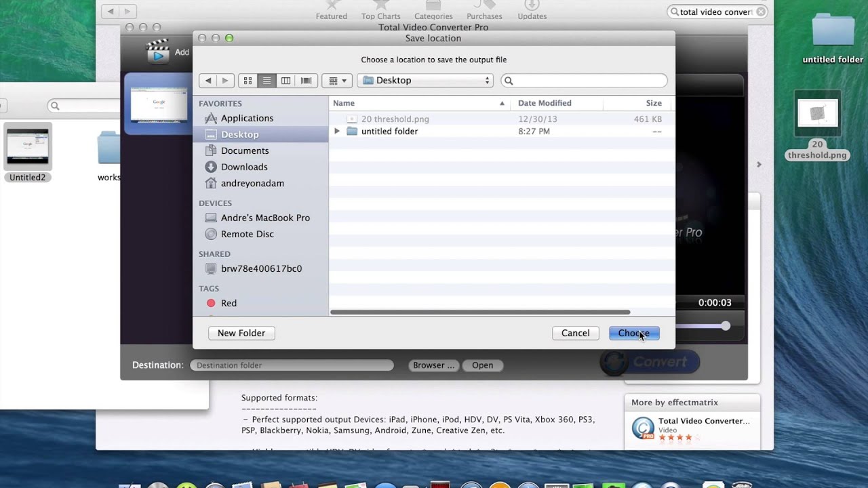Sort list by Size column
868x488 pixels.
point(637,103)
